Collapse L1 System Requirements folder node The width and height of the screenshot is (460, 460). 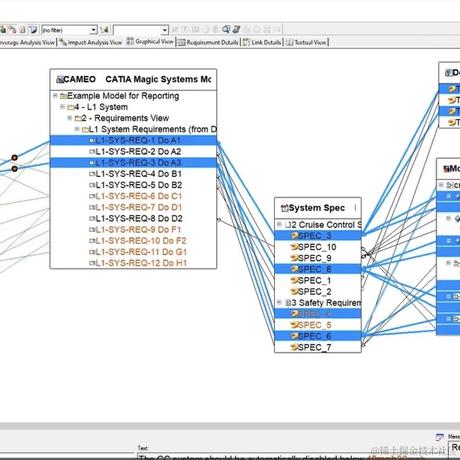click(77, 129)
